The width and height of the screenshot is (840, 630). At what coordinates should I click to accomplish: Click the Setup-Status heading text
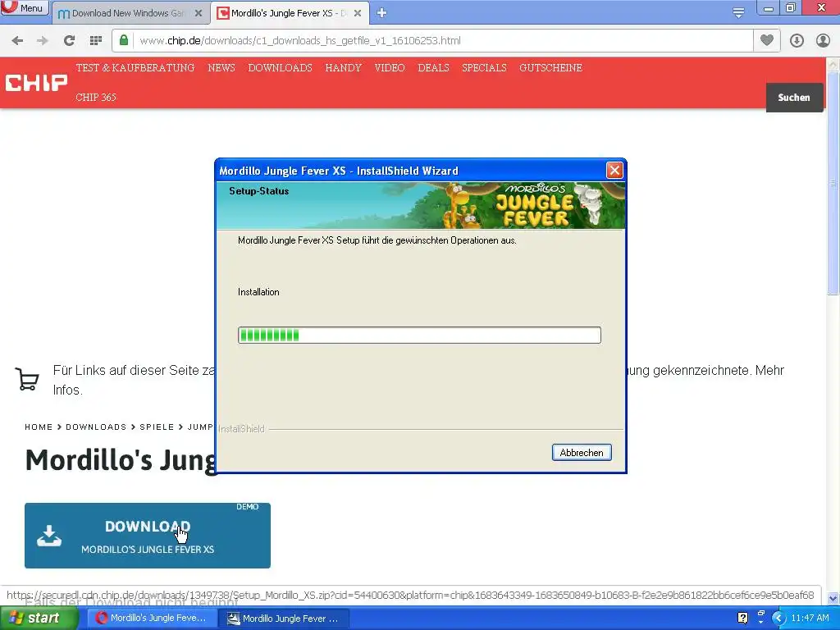(x=258, y=190)
